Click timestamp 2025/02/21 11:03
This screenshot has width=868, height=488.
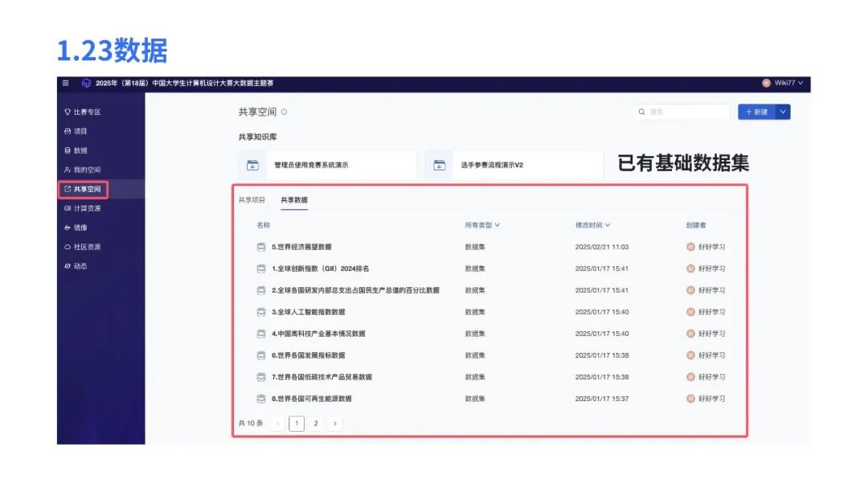[602, 247]
